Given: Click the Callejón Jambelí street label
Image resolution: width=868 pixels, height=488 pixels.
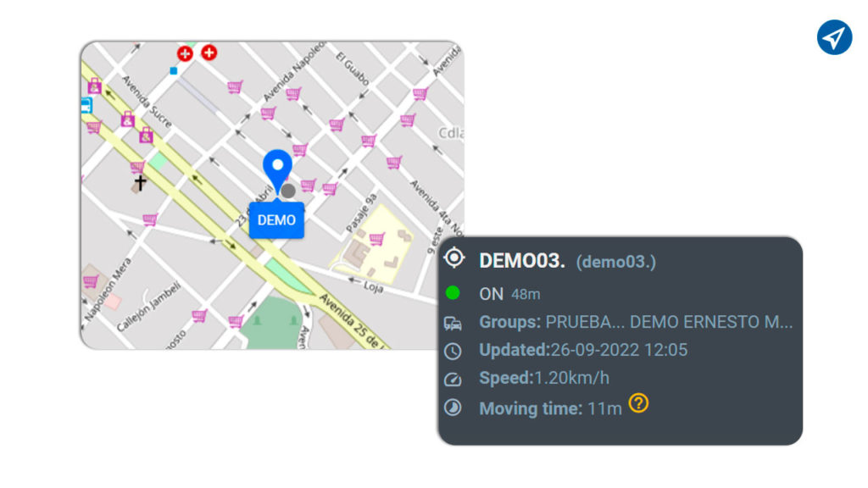Looking at the screenshot, I should [x=148, y=306].
